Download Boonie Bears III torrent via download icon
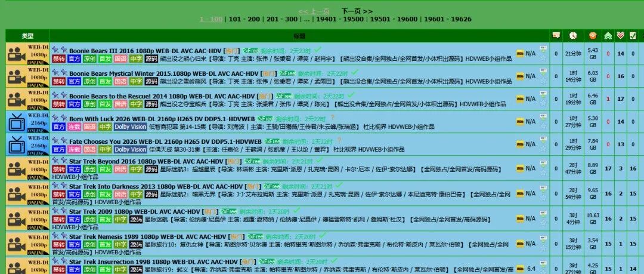Viewport: 644px width, 274px height. click(x=543, y=49)
